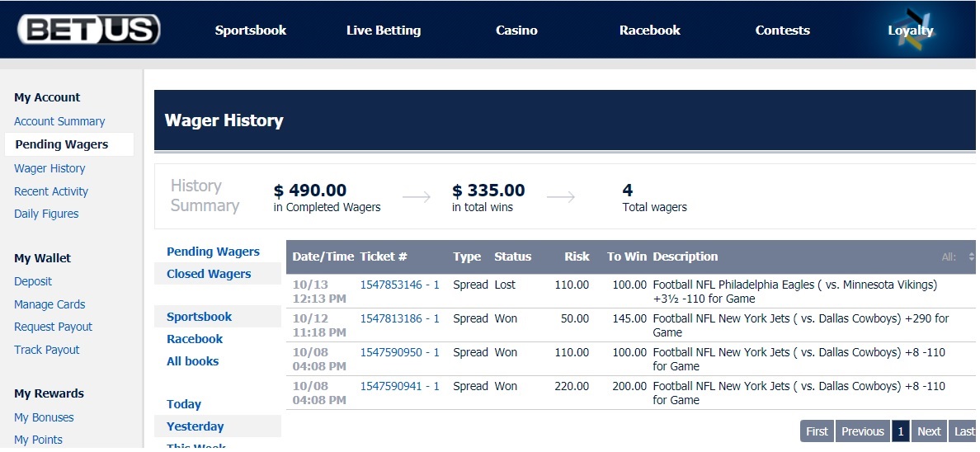Click the $ 490.00 completed wagers amount
980x452 pixels.
[x=310, y=190]
